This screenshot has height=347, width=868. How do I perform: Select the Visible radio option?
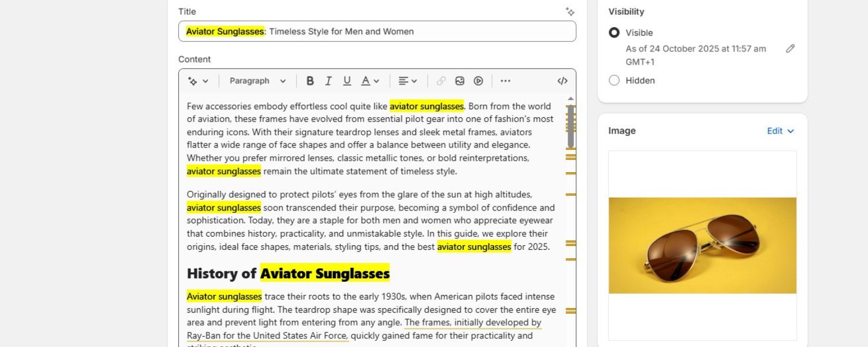pos(614,33)
